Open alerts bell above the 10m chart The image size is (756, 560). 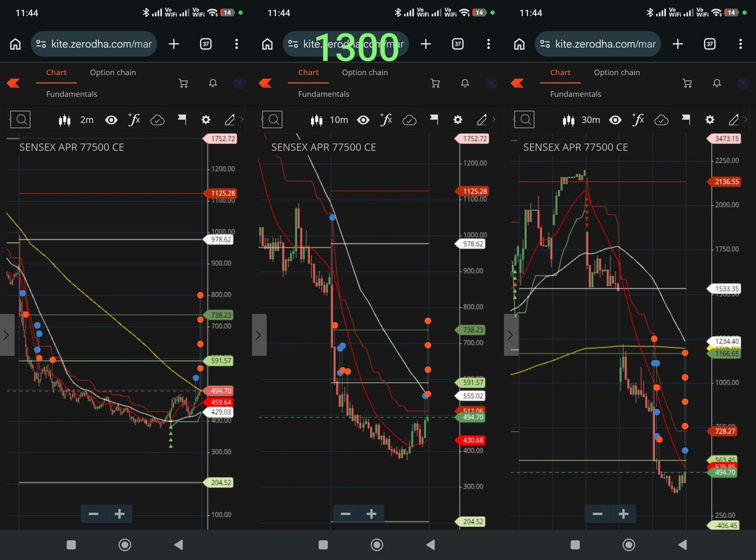465,83
